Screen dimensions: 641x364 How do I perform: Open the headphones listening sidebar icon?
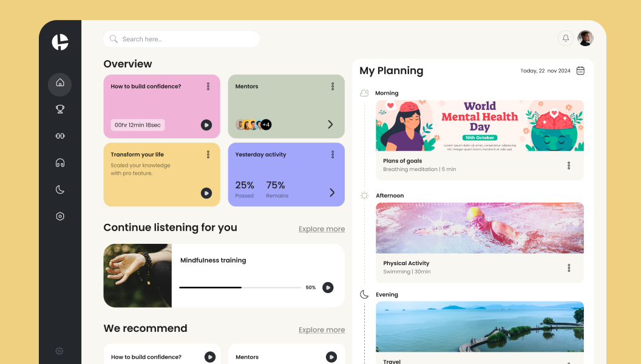[60, 163]
